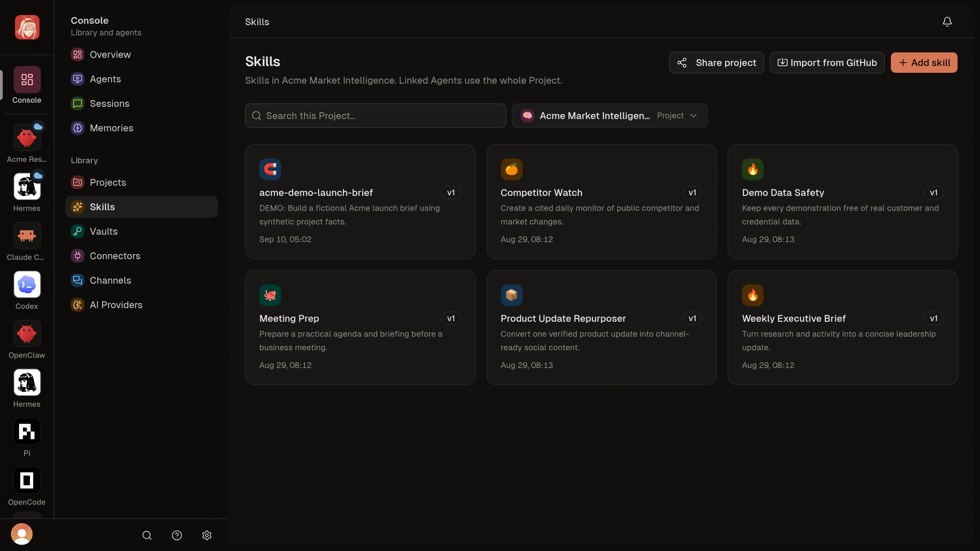
Task: Open Vaults in the sidebar
Action: (x=142, y=232)
